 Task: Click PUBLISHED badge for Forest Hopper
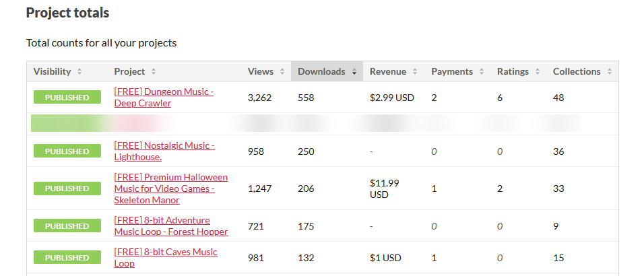[67, 226]
